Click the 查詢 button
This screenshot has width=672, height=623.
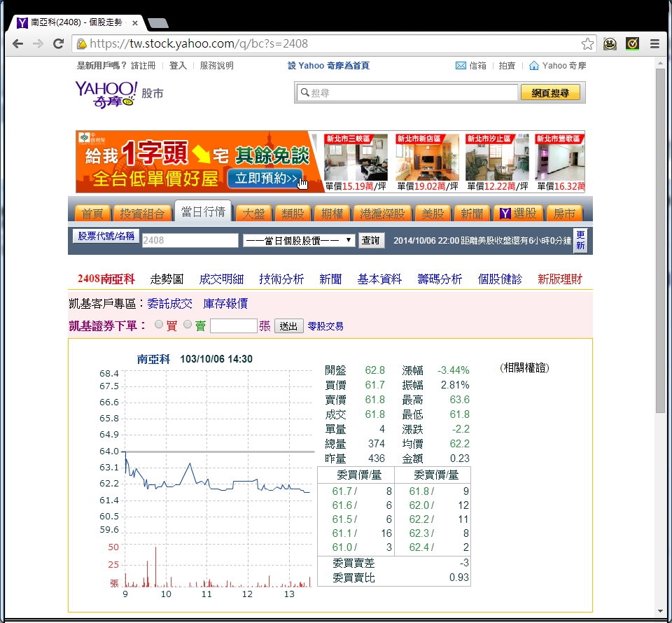371,240
